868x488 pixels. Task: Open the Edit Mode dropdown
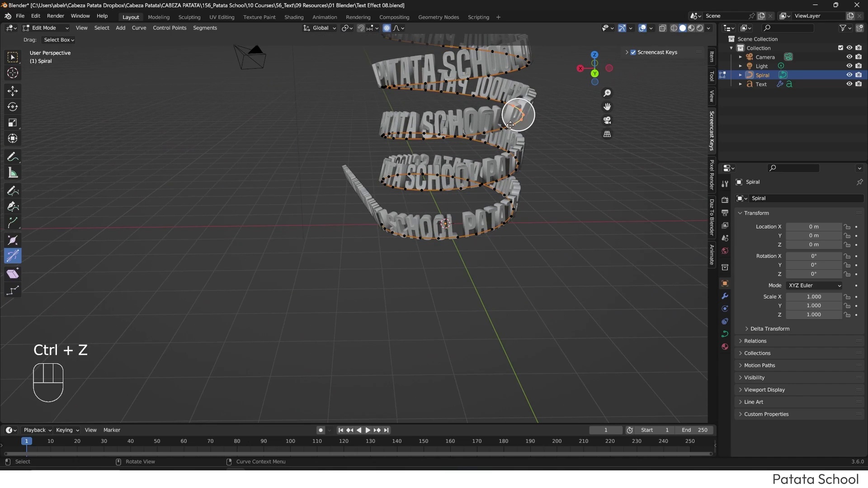point(46,28)
